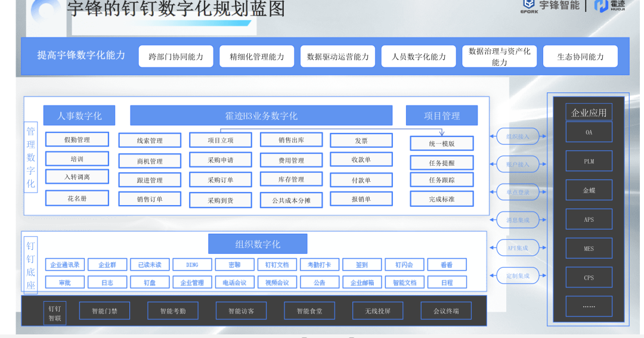Select the 数据驱动运营能力 box
Image resolution: width=644 pixels, height=338 pixels.
coord(338,56)
